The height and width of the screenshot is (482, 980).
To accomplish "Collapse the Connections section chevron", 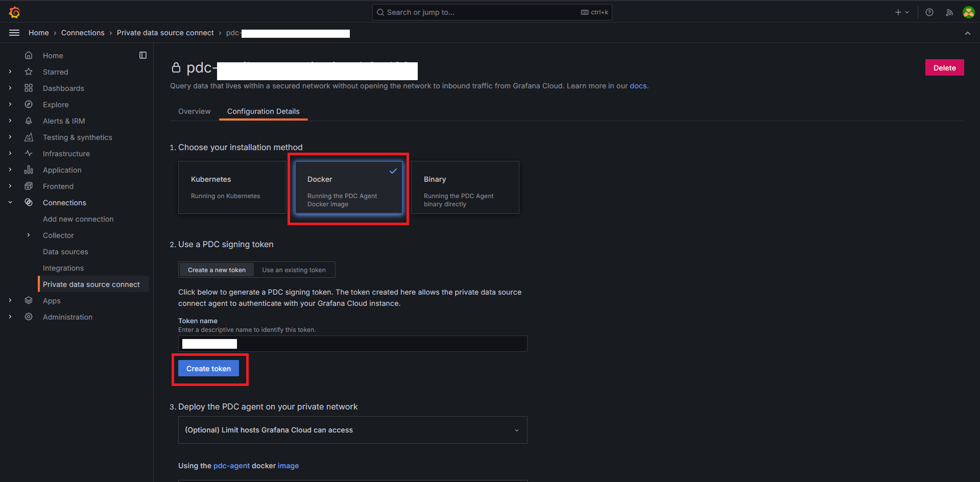I will click(10, 202).
